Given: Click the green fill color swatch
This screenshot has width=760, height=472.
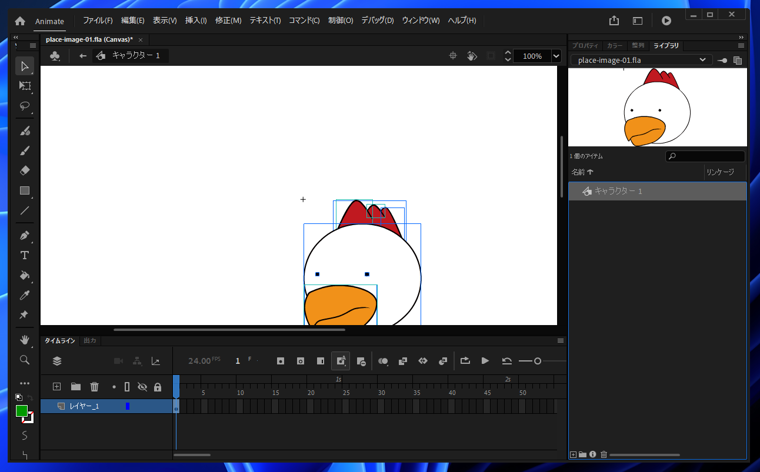Looking at the screenshot, I should point(22,411).
